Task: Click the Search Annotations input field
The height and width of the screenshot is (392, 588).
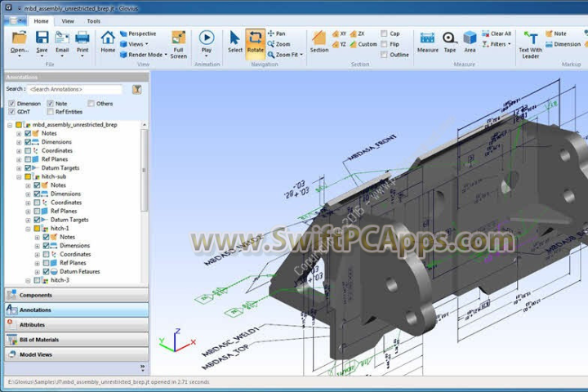Action: [75, 89]
